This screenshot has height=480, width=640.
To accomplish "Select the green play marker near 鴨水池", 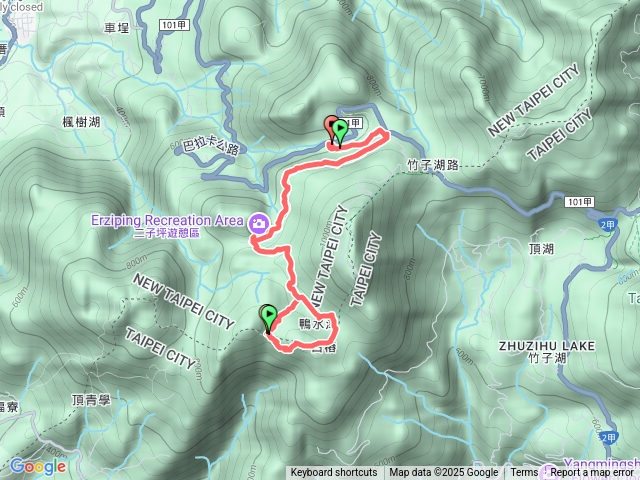I will (x=269, y=316).
